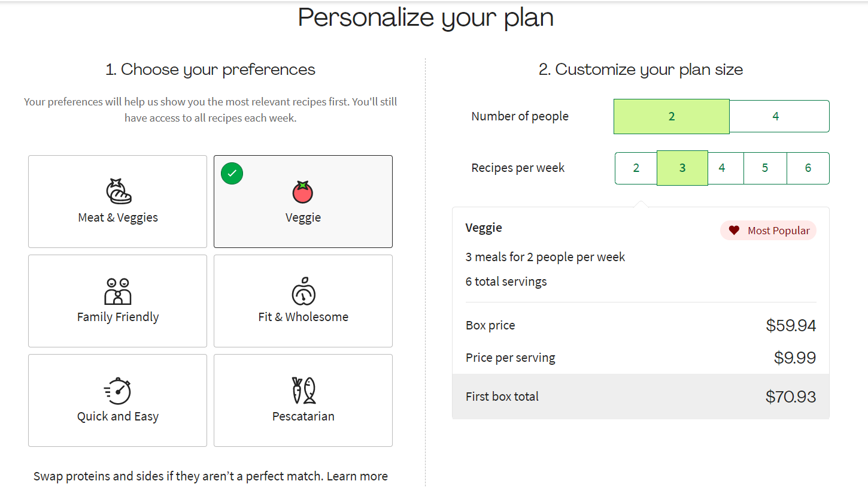Screen dimensions: 868x487
Task: Toggle the Family Friendly preference label
Action: (x=118, y=317)
